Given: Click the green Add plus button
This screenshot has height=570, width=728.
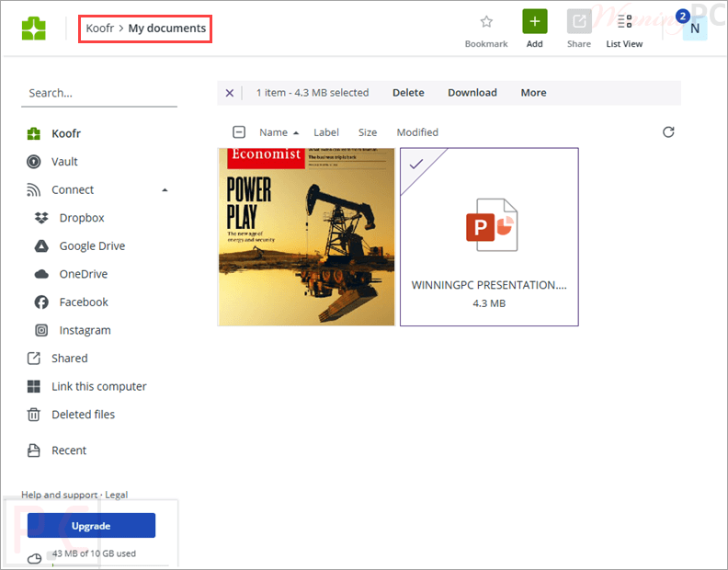Looking at the screenshot, I should click(x=534, y=21).
